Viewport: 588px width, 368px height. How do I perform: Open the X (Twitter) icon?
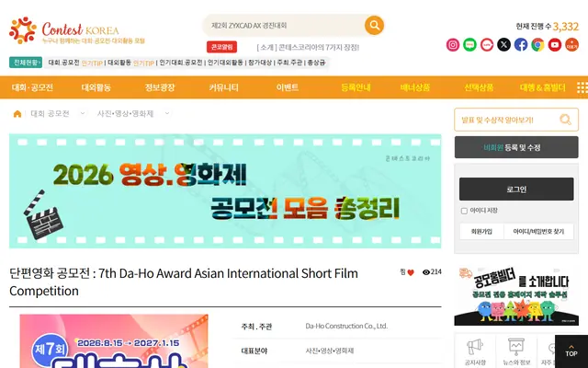click(x=503, y=45)
